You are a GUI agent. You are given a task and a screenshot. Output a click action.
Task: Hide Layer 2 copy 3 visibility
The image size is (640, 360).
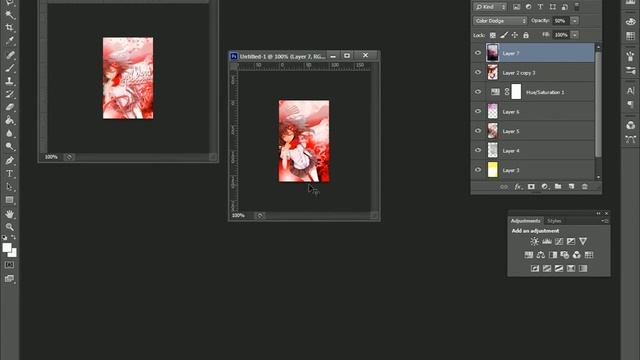(x=478, y=73)
